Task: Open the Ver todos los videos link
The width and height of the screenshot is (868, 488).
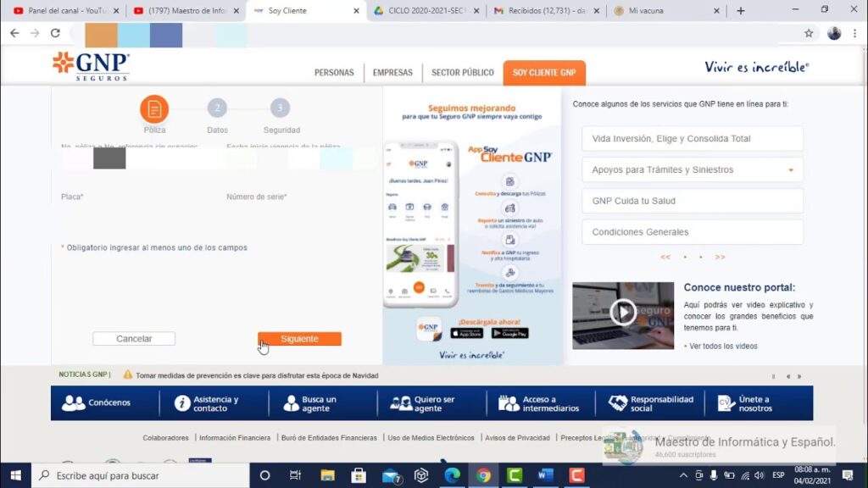Action: point(723,346)
